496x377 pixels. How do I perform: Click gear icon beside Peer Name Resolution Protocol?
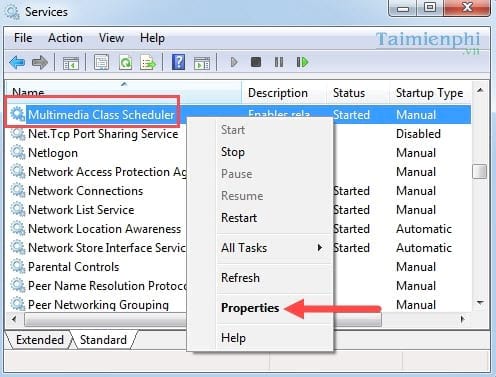click(17, 286)
